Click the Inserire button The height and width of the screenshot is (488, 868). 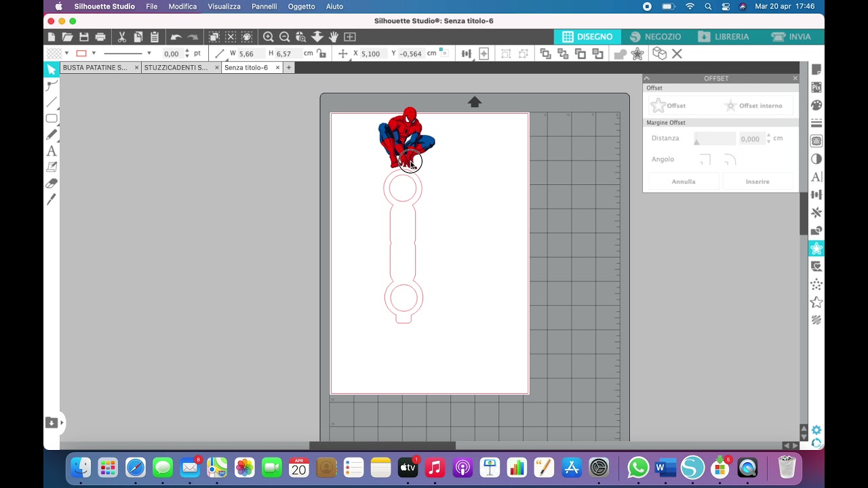pos(757,182)
